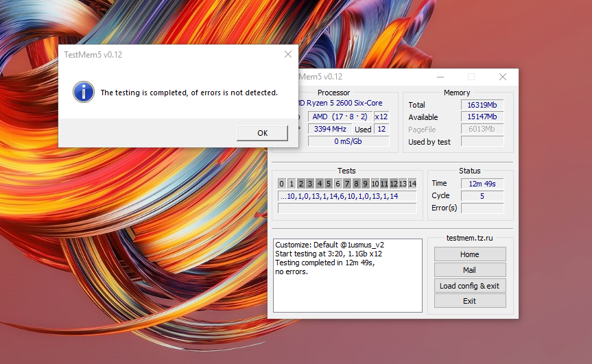Select test number 14 box

412,184
